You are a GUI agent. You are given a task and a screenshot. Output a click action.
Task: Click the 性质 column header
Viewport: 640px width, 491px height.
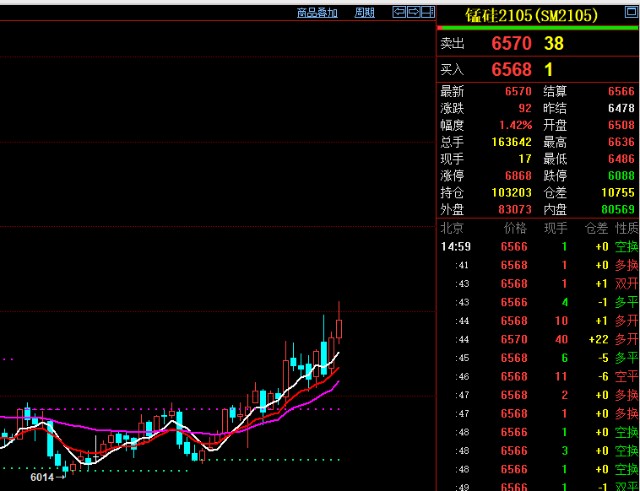coord(627,228)
